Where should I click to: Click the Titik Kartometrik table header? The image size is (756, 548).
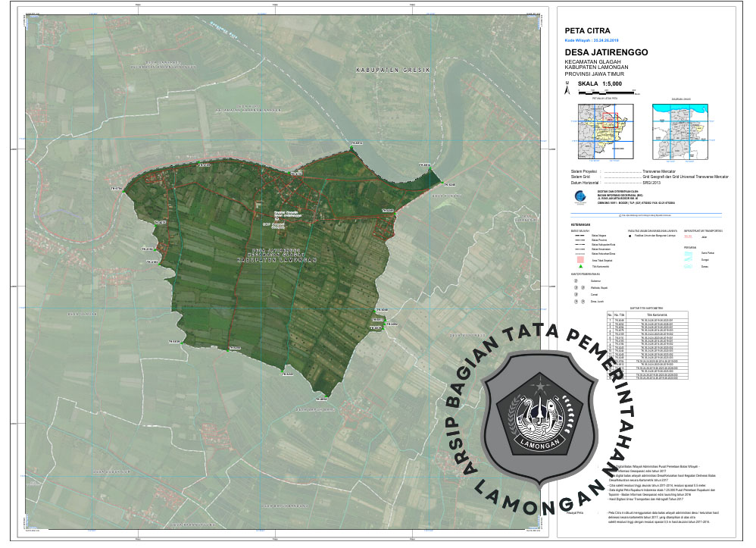[655, 314]
